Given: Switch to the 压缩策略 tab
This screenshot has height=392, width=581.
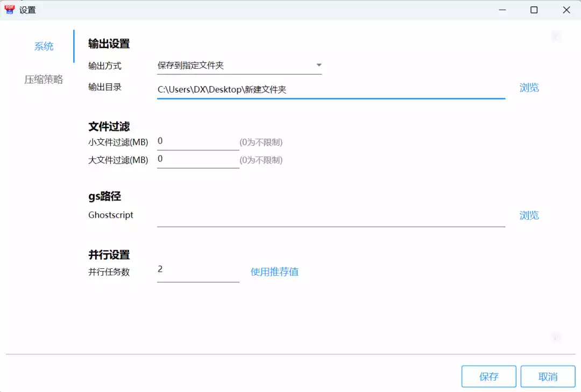Looking at the screenshot, I should (43, 79).
